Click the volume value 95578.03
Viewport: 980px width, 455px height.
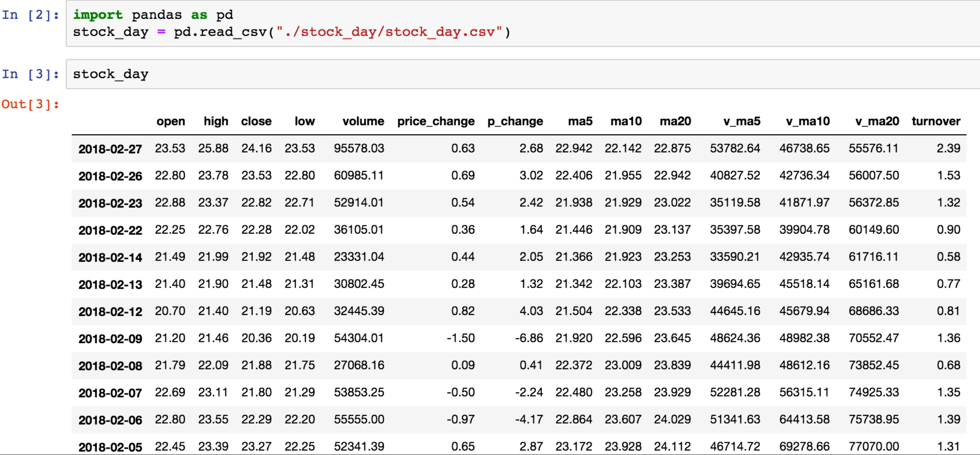click(x=359, y=148)
